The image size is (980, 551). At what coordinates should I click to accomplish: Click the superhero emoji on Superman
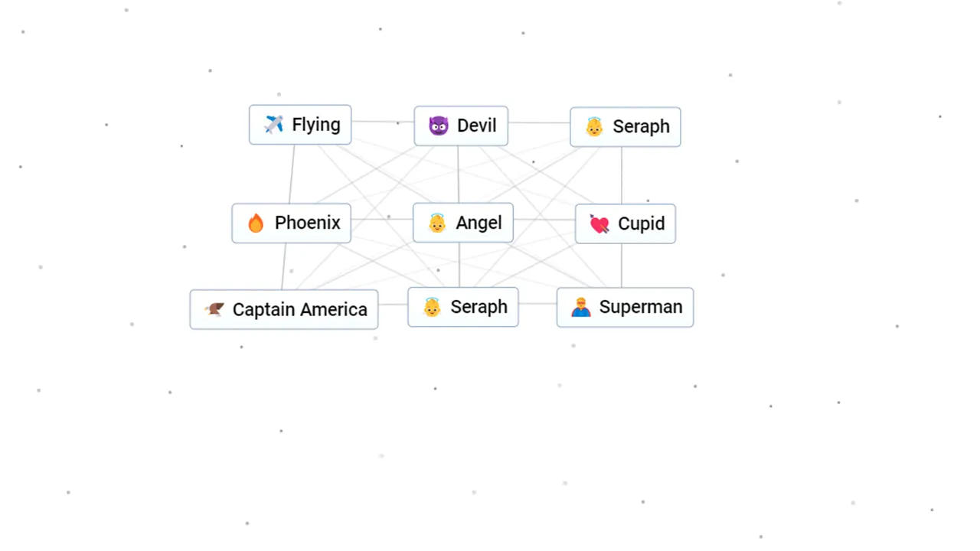(x=580, y=307)
